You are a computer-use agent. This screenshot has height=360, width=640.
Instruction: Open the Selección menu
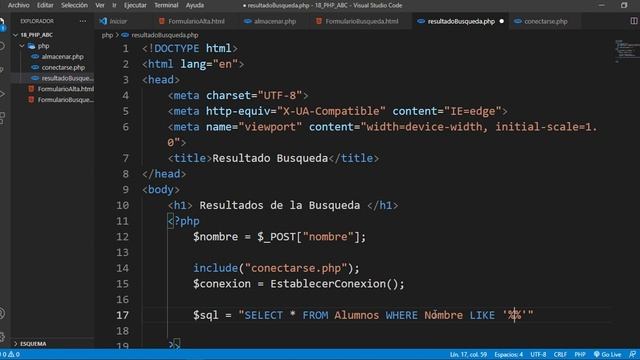point(74,5)
